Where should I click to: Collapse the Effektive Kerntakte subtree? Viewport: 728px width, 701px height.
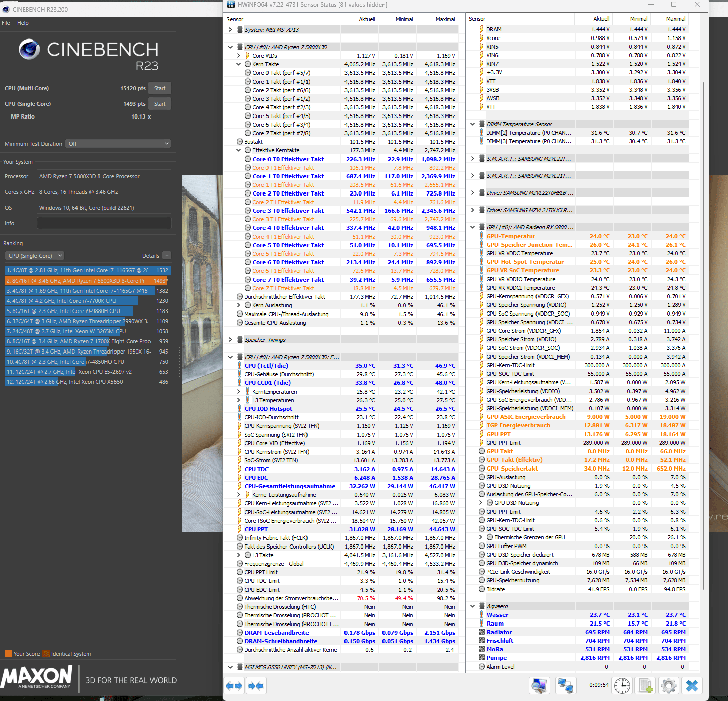point(239,150)
